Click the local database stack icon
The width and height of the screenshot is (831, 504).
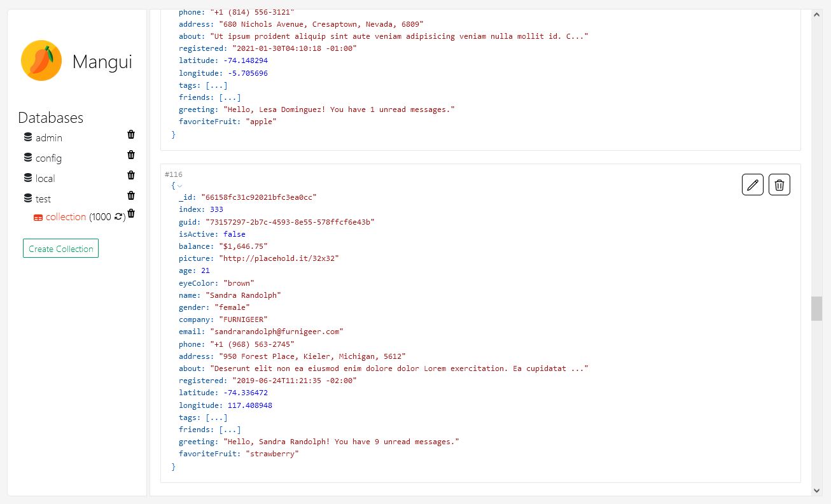click(28, 178)
